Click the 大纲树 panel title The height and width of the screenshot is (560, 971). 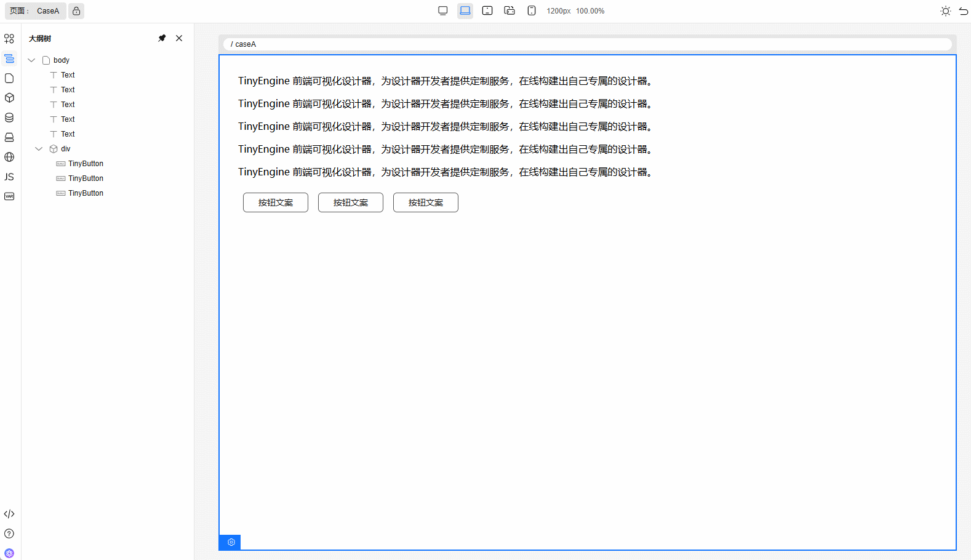point(40,38)
